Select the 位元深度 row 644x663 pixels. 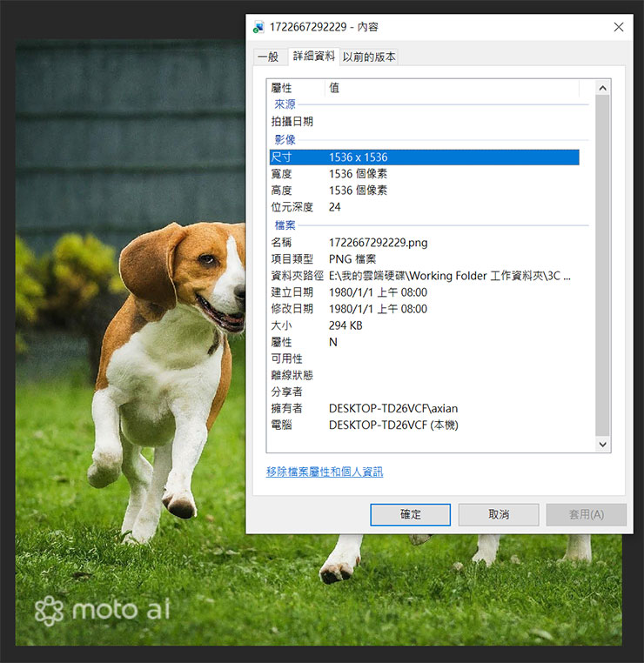click(x=424, y=207)
